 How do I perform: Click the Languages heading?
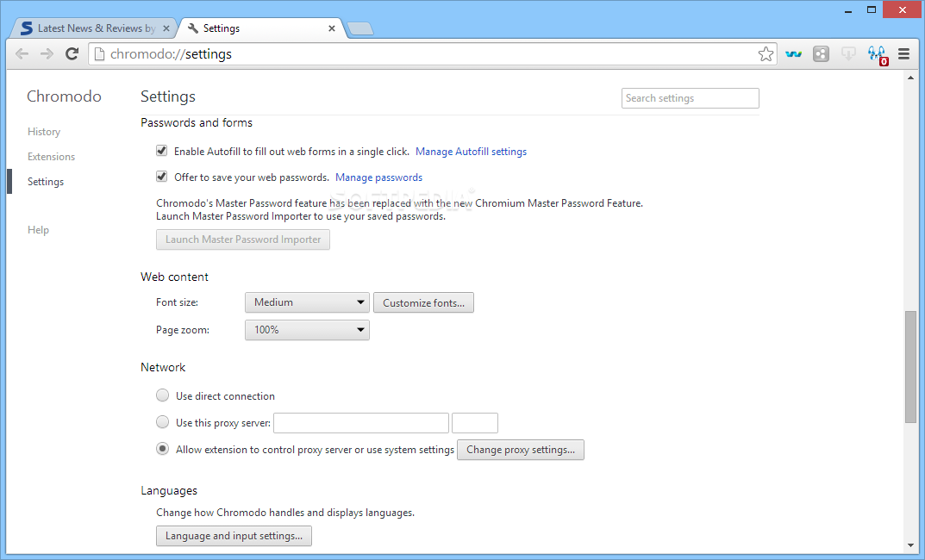coord(169,490)
